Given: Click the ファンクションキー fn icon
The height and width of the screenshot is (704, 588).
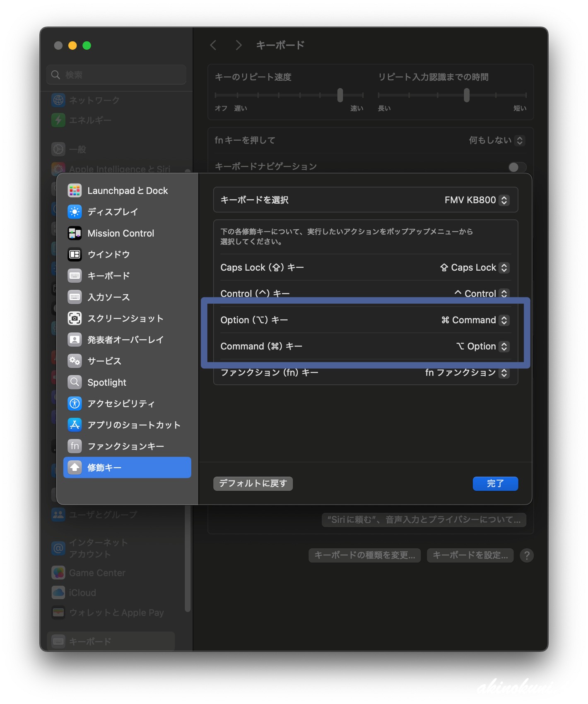Looking at the screenshot, I should click(75, 446).
